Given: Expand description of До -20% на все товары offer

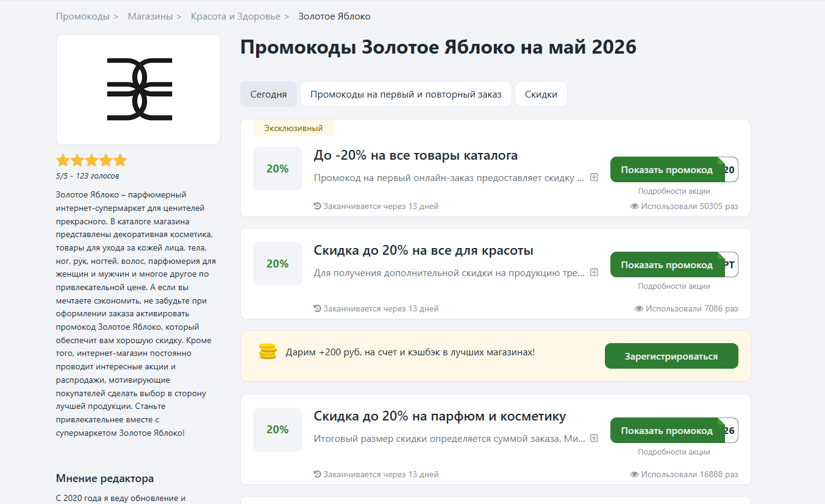Looking at the screenshot, I should click(594, 177).
